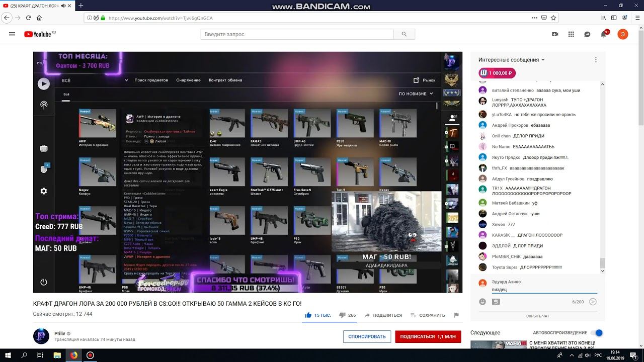Save page to Pocket icon
644x362 pixels.
coord(544,18)
